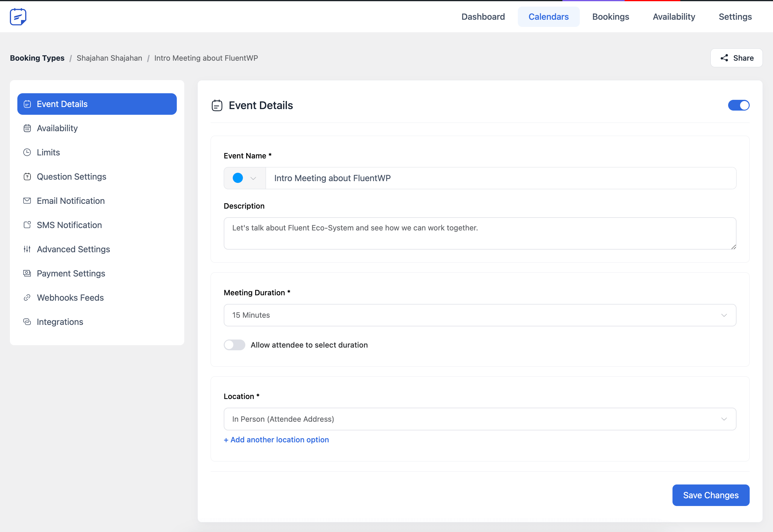
Task: Enable Allow attendee to select duration
Action: tap(234, 345)
